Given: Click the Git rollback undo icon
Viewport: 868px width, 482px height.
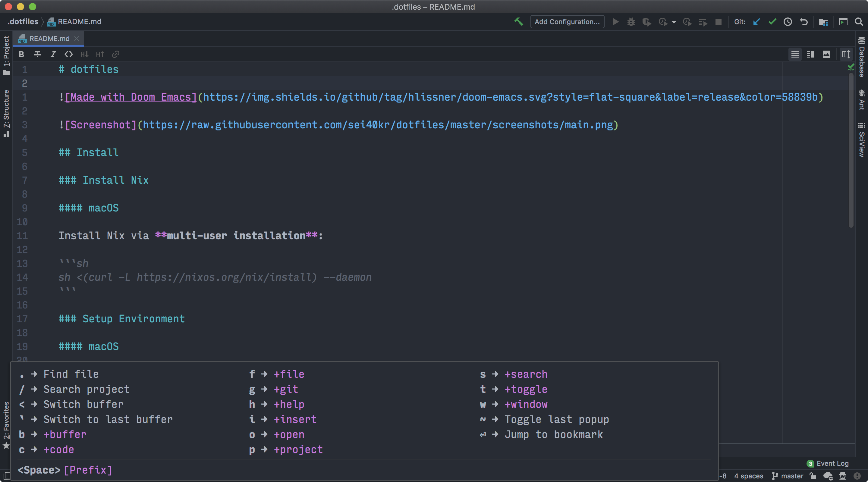Looking at the screenshot, I should (804, 22).
